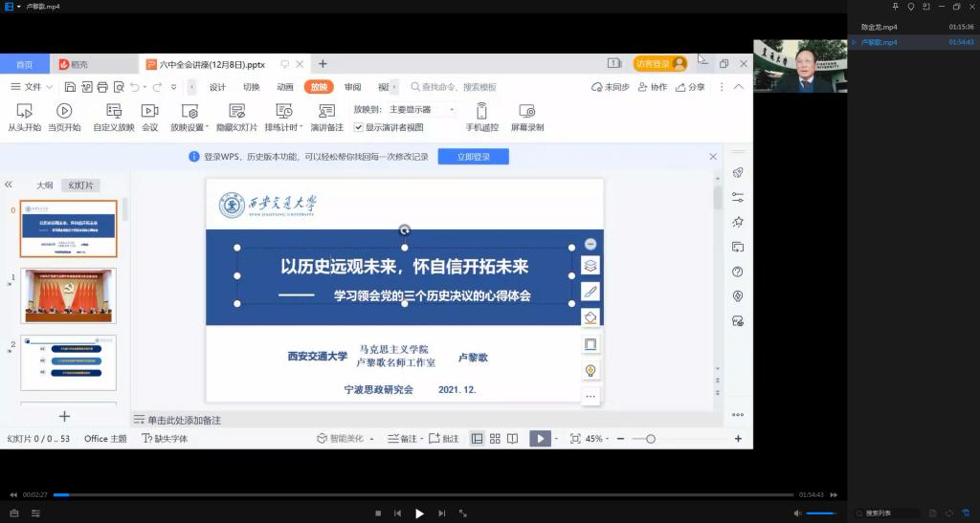Adjust the slide zoom slider handle
The width and height of the screenshot is (980, 523).
pos(651,439)
